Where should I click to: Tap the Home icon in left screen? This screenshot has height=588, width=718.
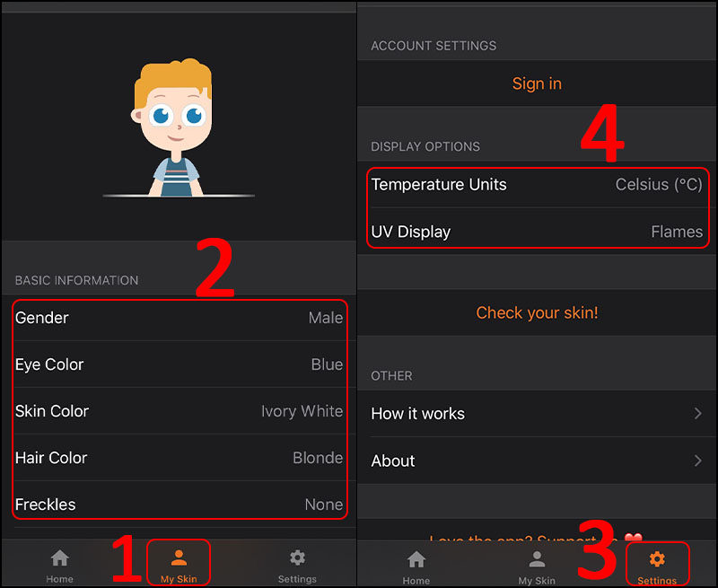click(59, 557)
